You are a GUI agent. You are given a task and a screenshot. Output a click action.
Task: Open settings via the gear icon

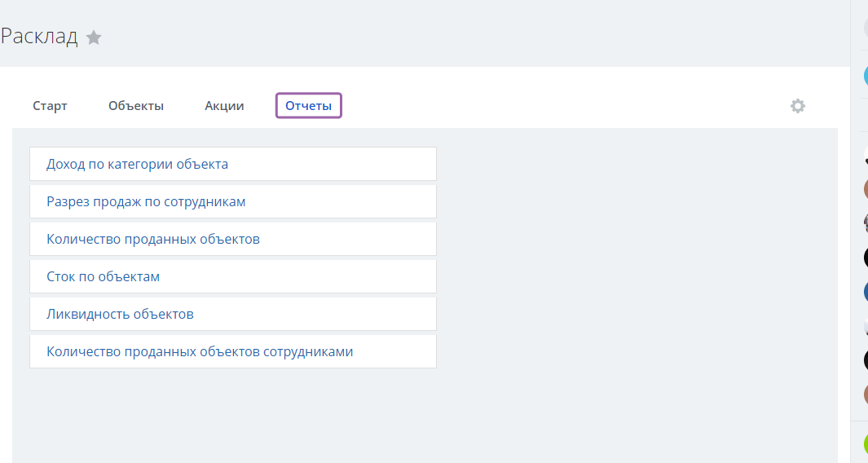(798, 106)
